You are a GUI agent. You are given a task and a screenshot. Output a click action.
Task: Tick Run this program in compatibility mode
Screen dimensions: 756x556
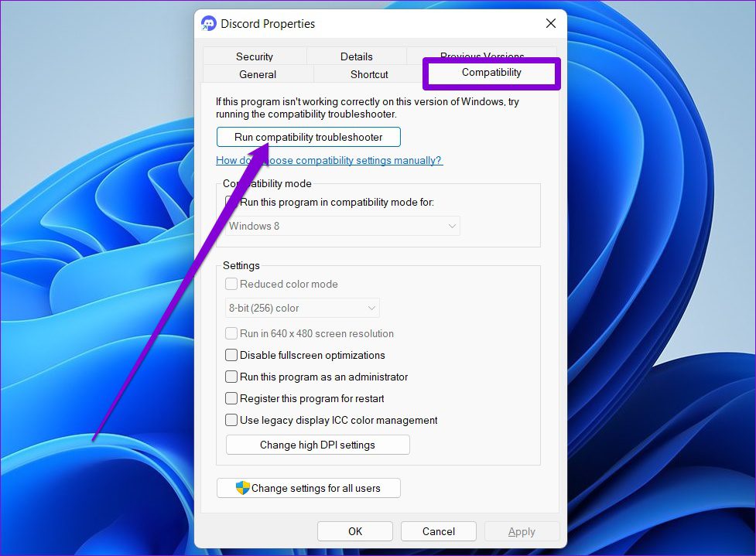click(231, 202)
